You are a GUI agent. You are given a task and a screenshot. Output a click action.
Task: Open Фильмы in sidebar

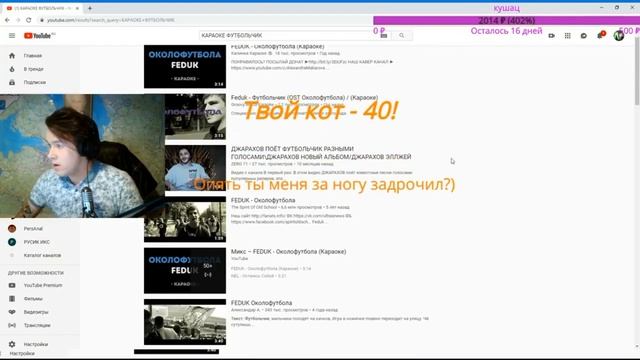tap(33, 299)
